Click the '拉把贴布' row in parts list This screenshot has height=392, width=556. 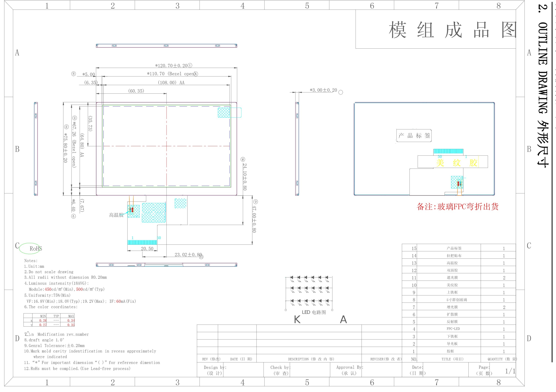(x=459, y=256)
